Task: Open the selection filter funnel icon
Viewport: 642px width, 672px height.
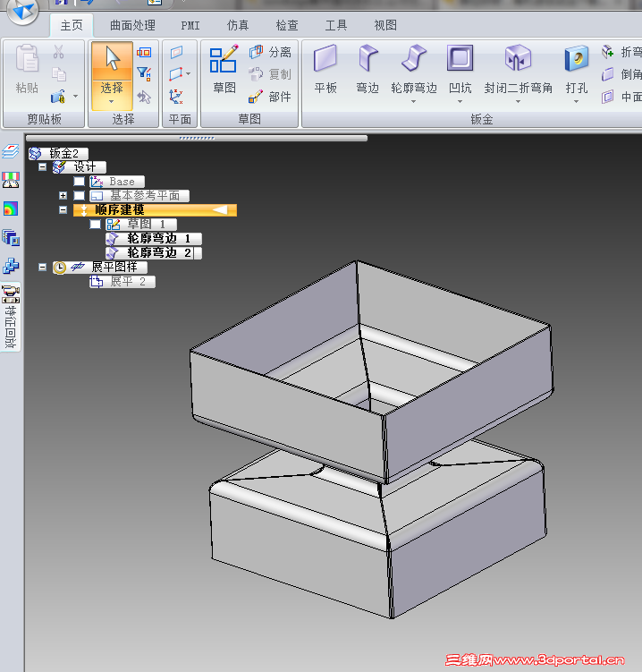Action: (x=144, y=74)
